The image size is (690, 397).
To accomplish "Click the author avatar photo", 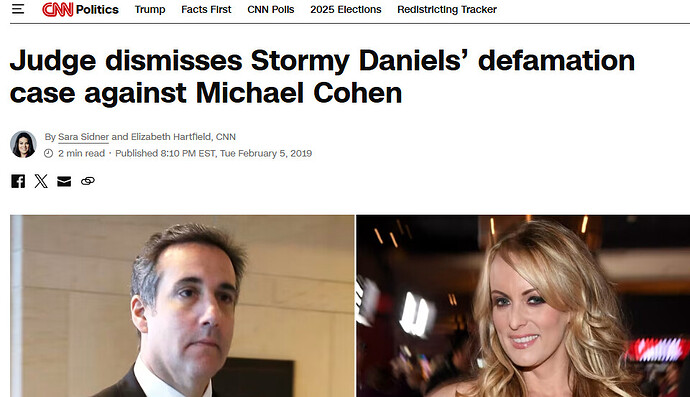I will (x=23, y=144).
